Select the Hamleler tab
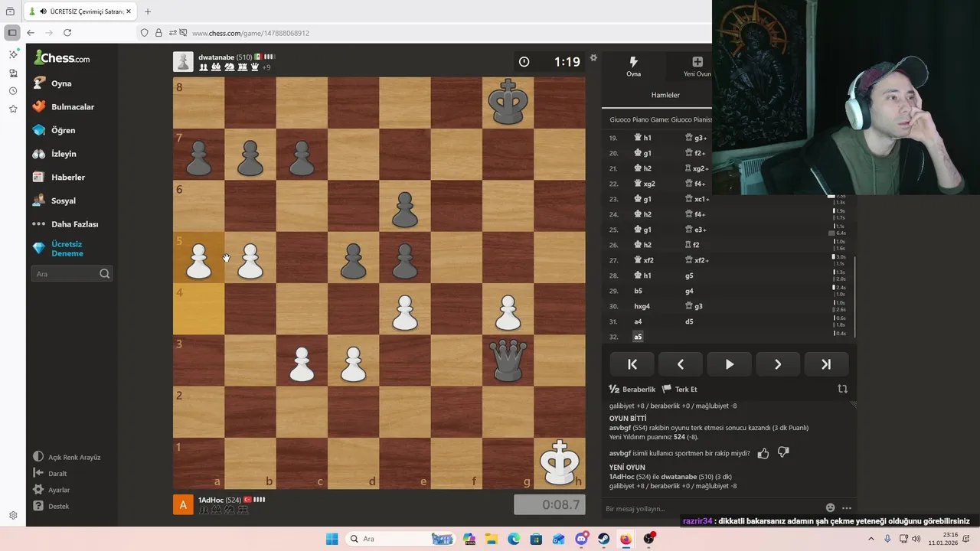Screen dimensions: 980x551 (665, 95)
